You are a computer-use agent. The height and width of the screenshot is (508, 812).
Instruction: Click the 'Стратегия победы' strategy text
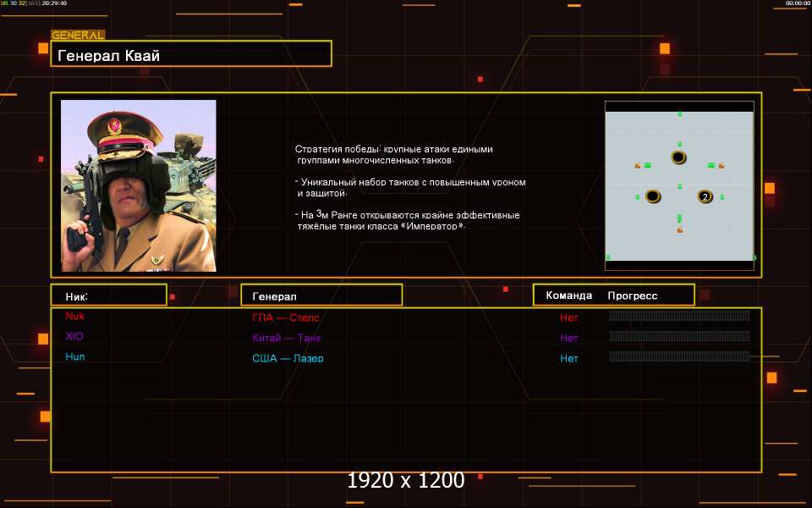coord(394,154)
